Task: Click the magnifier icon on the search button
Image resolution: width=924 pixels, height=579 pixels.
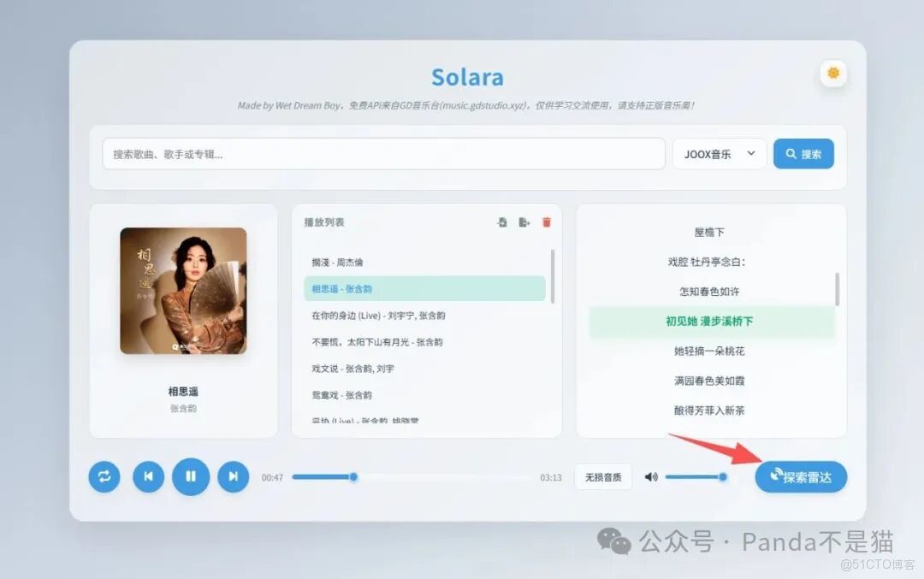Action: (x=789, y=154)
